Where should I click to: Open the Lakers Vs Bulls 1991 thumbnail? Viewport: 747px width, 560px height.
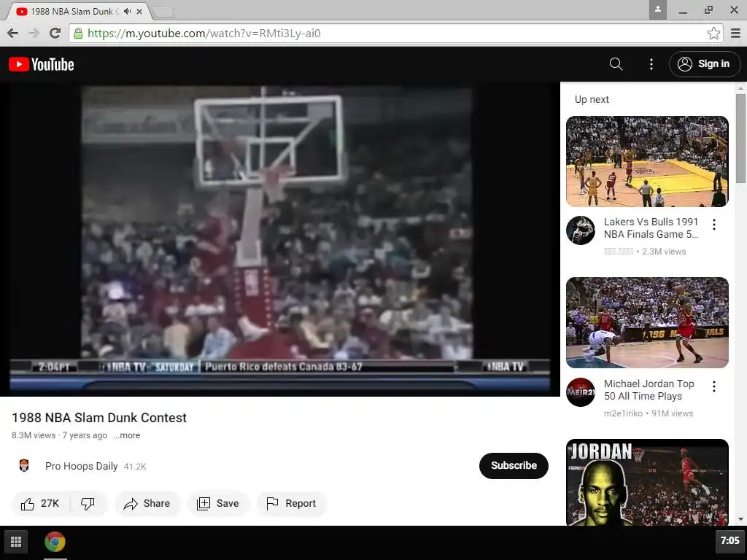coord(647,161)
